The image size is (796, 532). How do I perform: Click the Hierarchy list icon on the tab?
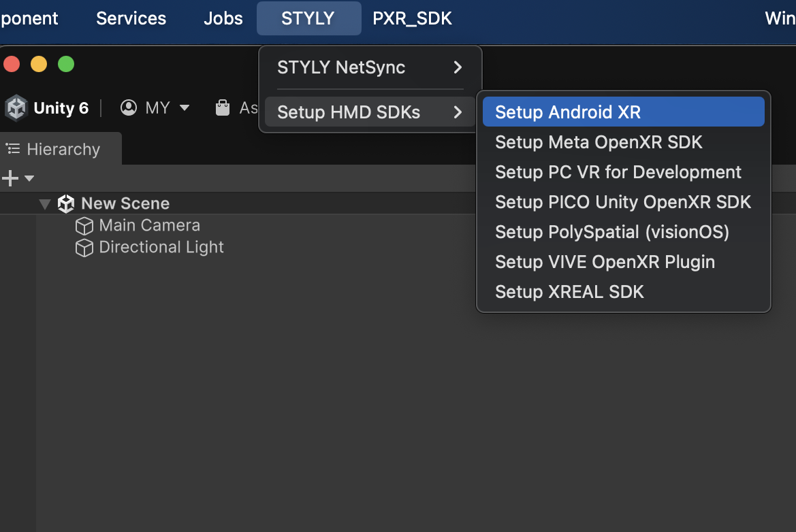pyautogui.click(x=12, y=149)
